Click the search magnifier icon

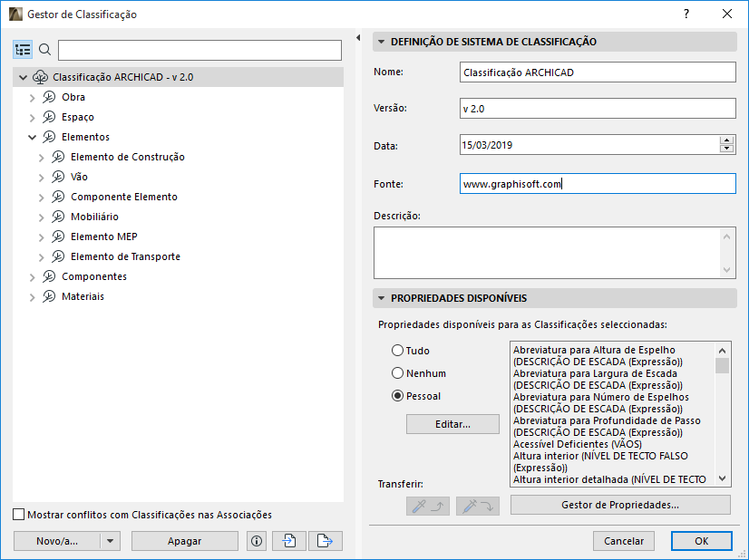(44, 50)
